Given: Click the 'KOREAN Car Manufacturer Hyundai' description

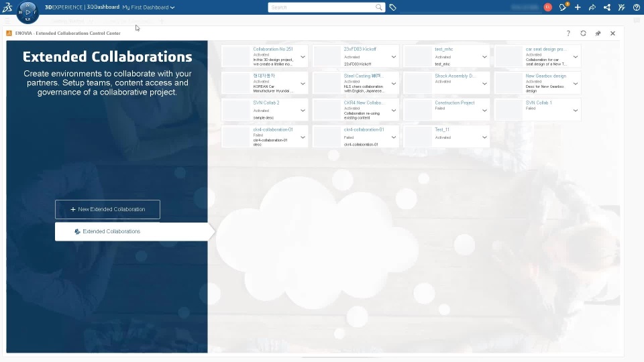Looking at the screenshot, I should pyautogui.click(x=273, y=88).
